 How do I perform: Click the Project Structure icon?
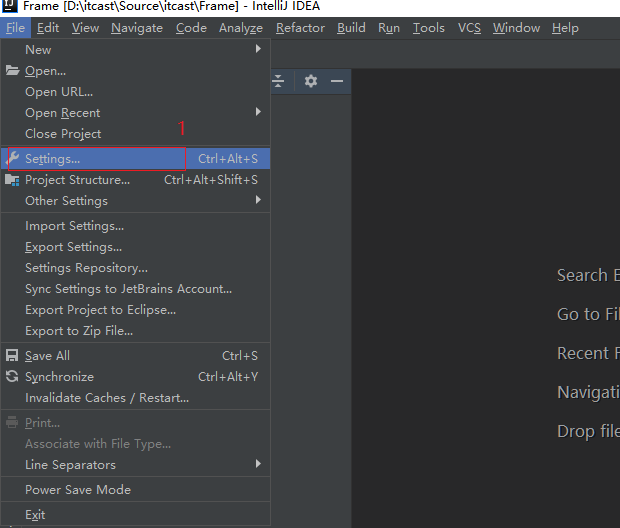(13, 180)
